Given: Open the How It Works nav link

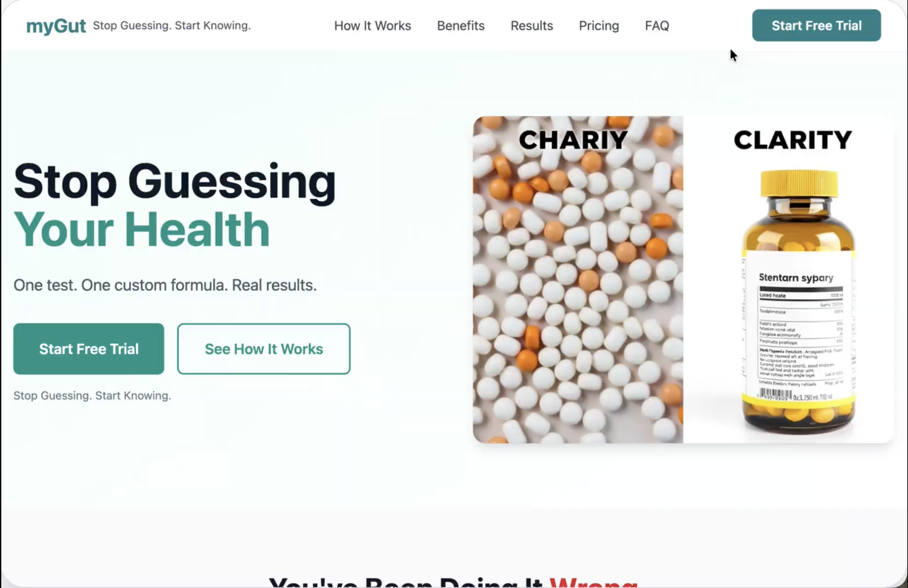Looking at the screenshot, I should click(372, 25).
